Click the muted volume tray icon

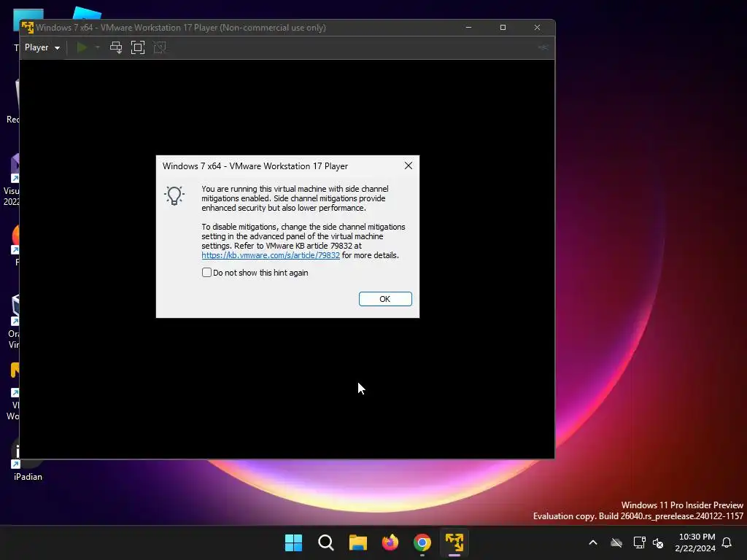coord(658,542)
